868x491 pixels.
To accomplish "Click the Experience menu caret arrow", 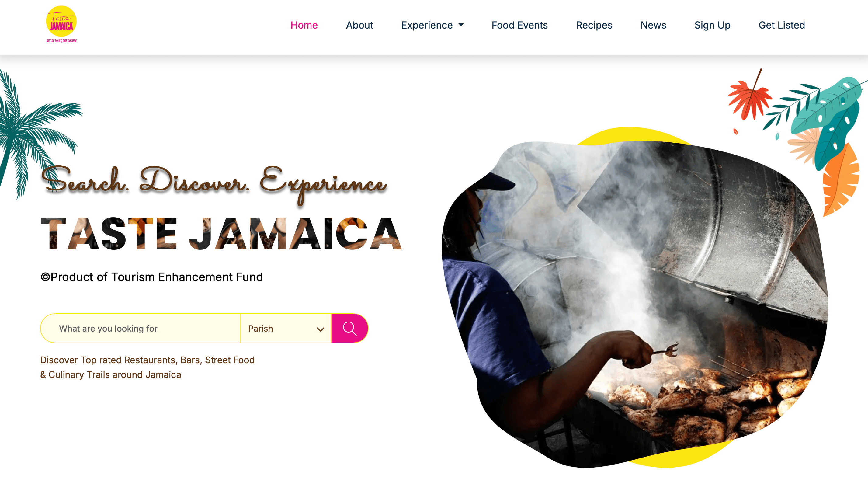I will 461,25.
